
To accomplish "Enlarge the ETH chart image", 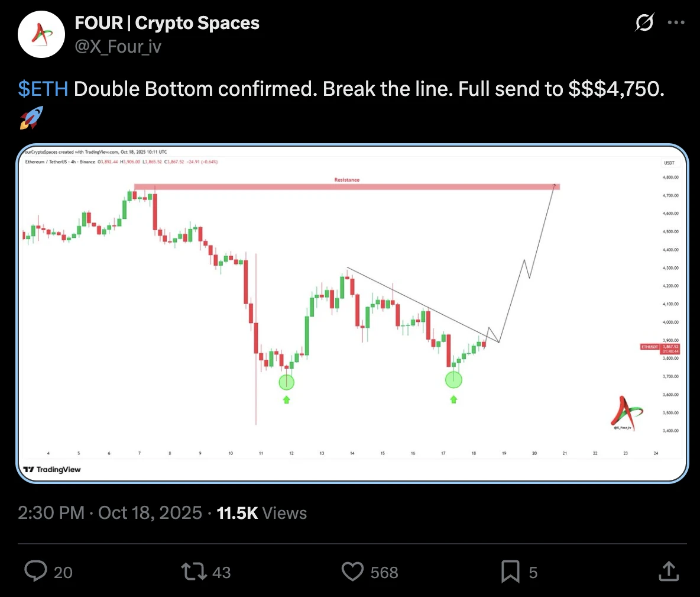I will point(352,314).
